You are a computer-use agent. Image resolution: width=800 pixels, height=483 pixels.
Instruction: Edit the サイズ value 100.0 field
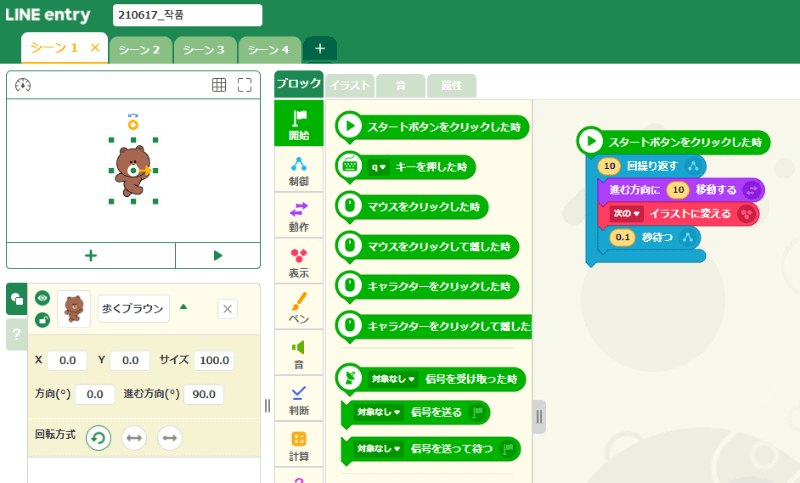[x=214, y=360]
